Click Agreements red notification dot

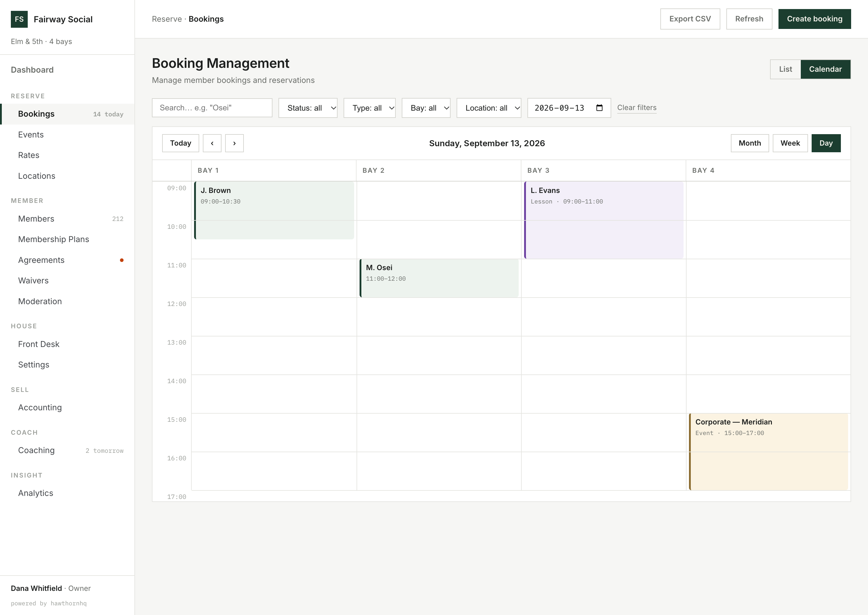pos(121,260)
